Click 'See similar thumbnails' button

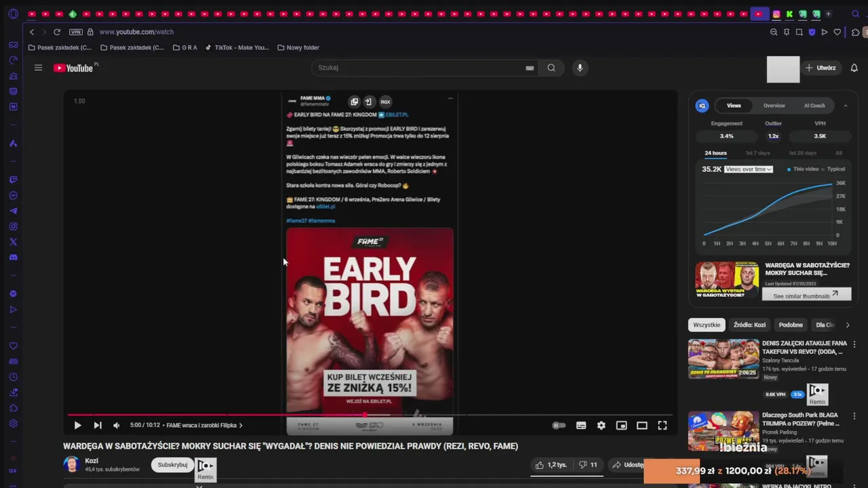[806, 295]
